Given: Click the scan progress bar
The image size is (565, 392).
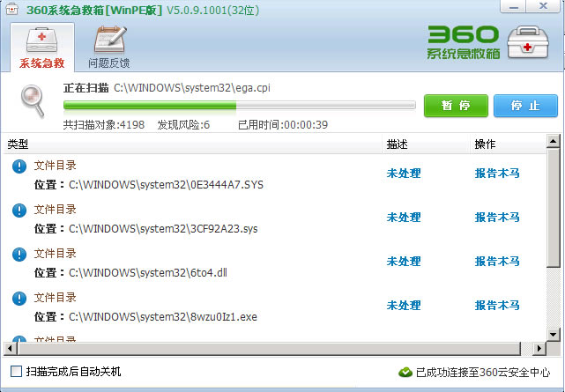Looking at the screenshot, I should [239, 105].
